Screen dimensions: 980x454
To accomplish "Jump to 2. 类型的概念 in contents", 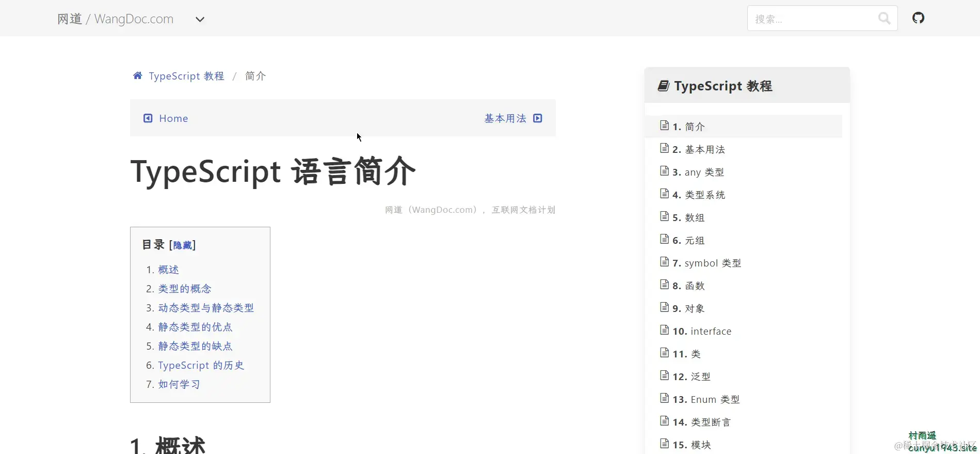I will click(x=185, y=289).
